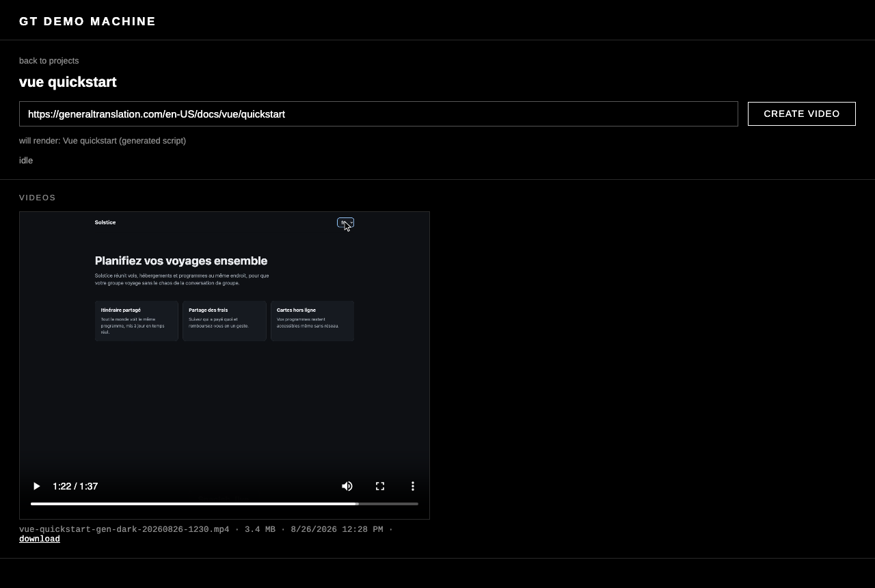Click the VIDEOS section label
This screenshot has width=875, height=588.
tap(38, 198)
